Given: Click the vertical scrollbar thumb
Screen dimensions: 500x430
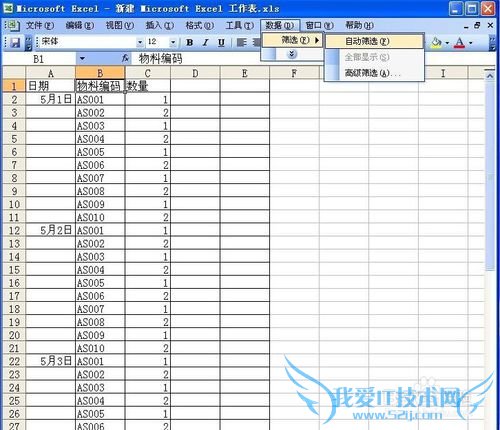Looking at the screenshot, I should [x=490, y=177].
